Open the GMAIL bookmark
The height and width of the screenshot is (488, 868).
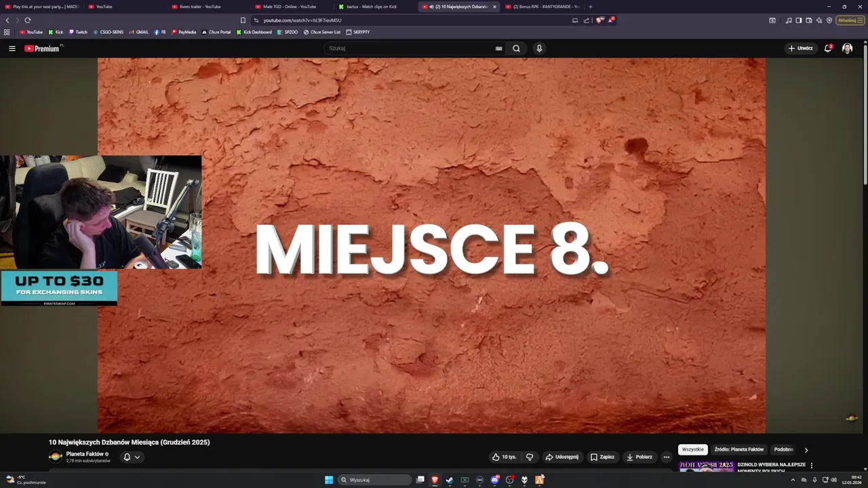138,32
